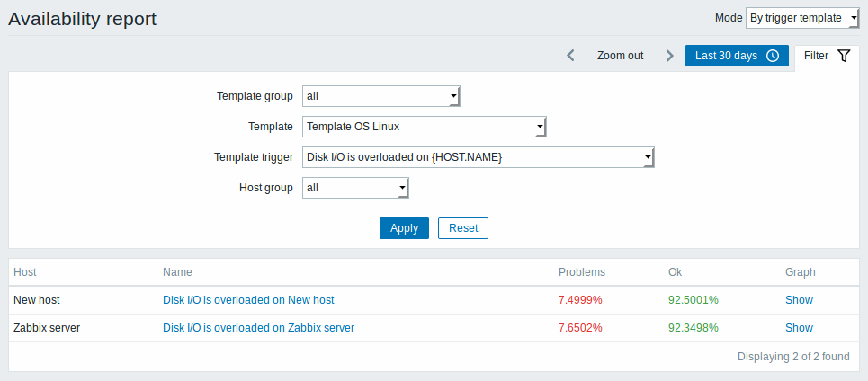The image size is (868, 381).
Task: Toggle the Filter tab
Action: coord(827,56)
